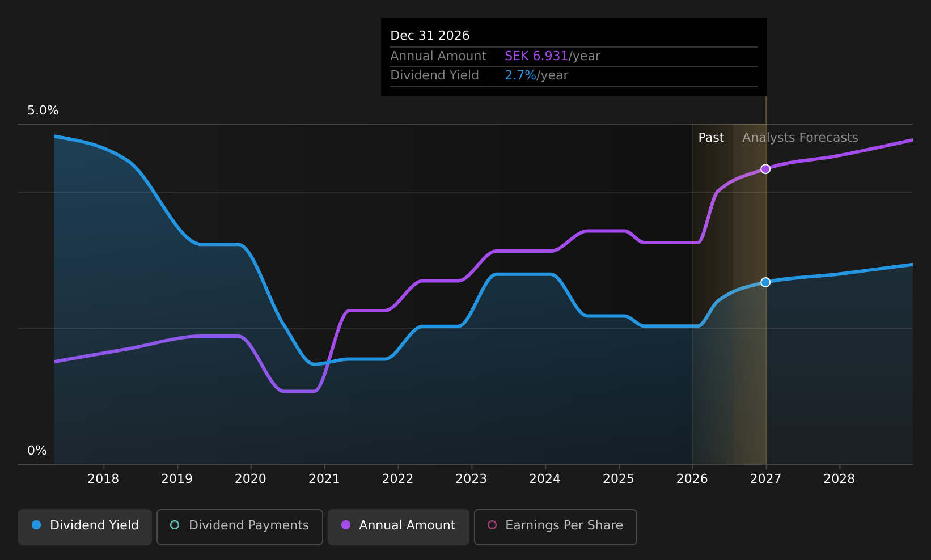
Task: Enable the Dividend Payments series
Action: coord(240,527)
